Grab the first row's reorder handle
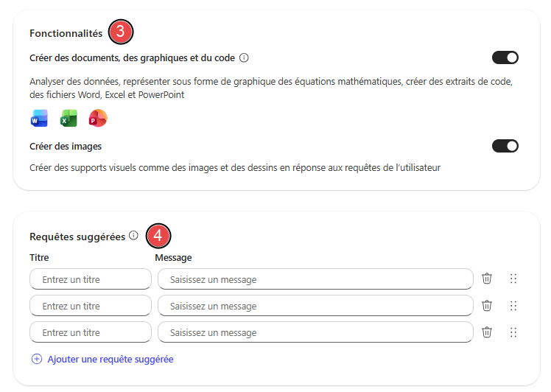The width and height of the screenshot is (551, 392). [x=513, y=279]
